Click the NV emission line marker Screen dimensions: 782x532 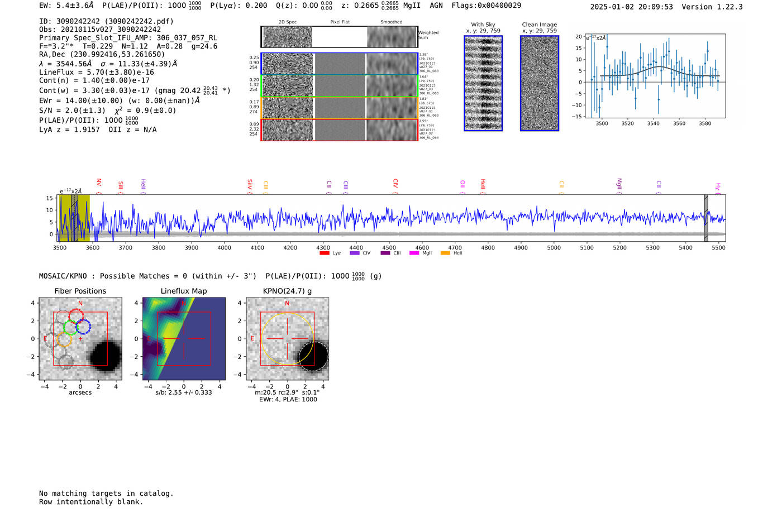click(99, 184)
